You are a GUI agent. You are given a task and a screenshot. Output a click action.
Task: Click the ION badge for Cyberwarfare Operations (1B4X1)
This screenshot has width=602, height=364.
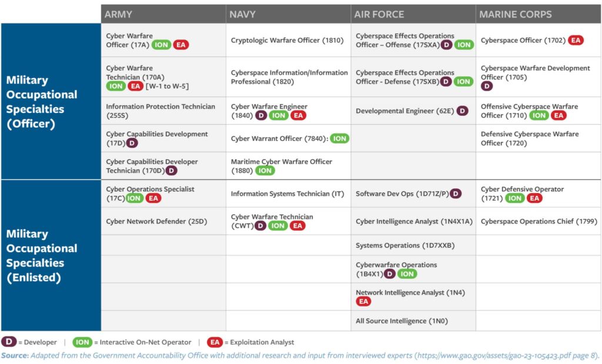tap(407, 273)
